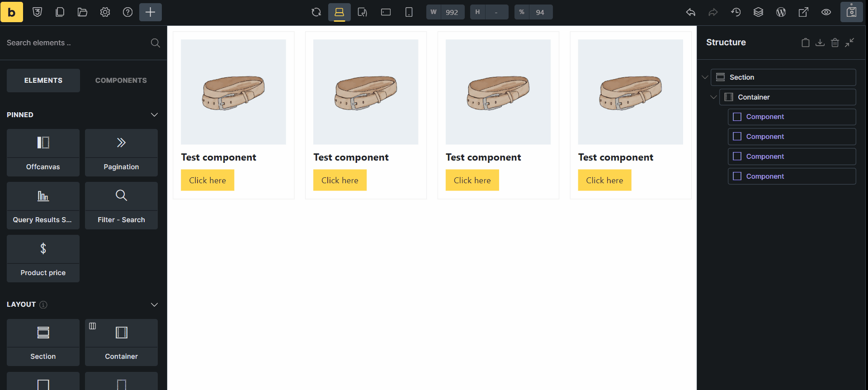
Task: Select the mobile phone breakpoint icon
Action: click(409, 12)
